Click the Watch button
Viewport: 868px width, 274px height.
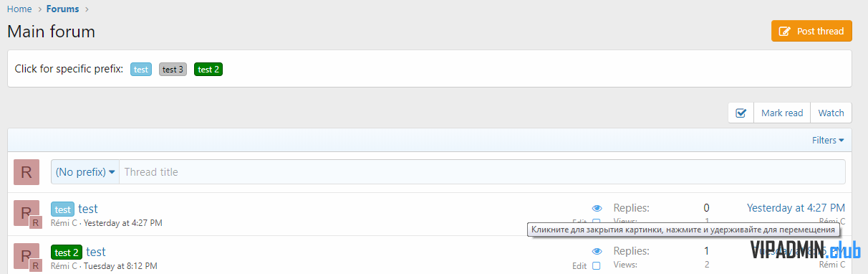pyautogui.click(x=831, y=113)
